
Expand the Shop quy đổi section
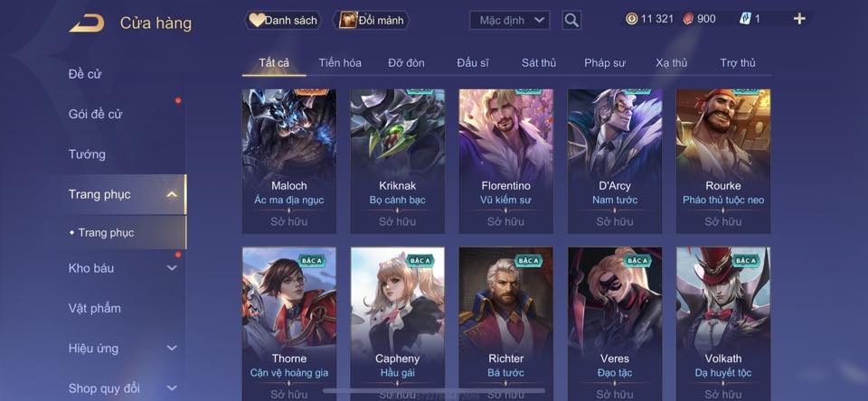(x=172, y=388)
